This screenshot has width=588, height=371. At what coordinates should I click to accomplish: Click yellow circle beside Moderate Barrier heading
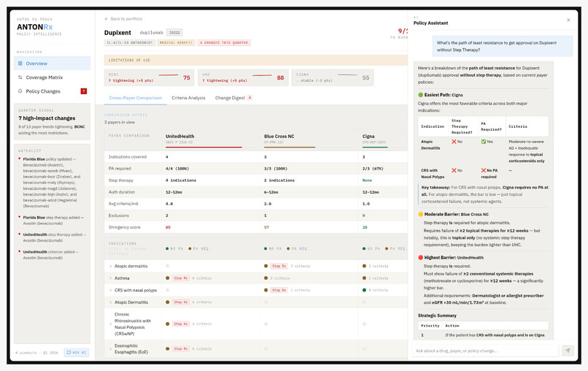tap(420, 215)
